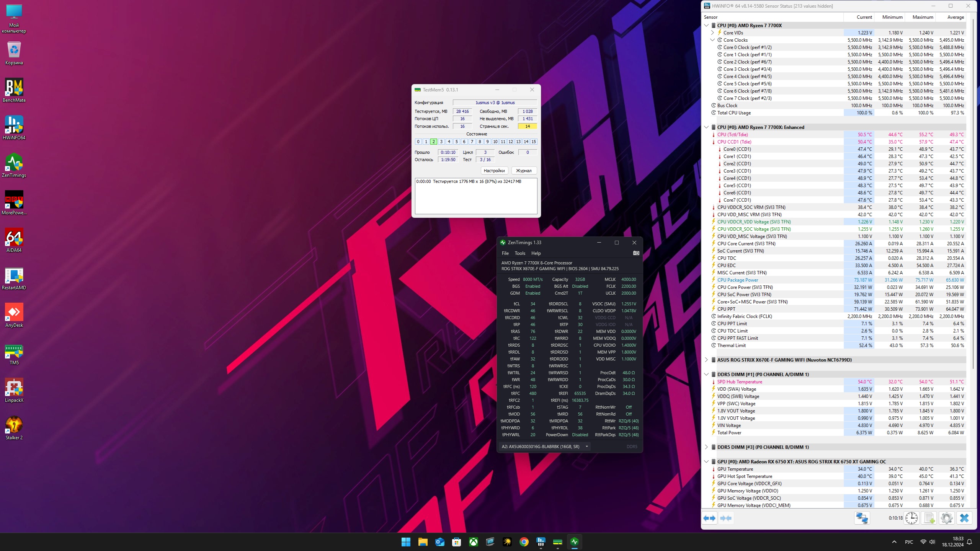Image resolution: width=980 pixels, height=551 pixels.
Task: Open HWiNFO sensor settings gear icon
Action: click(947, 518)
